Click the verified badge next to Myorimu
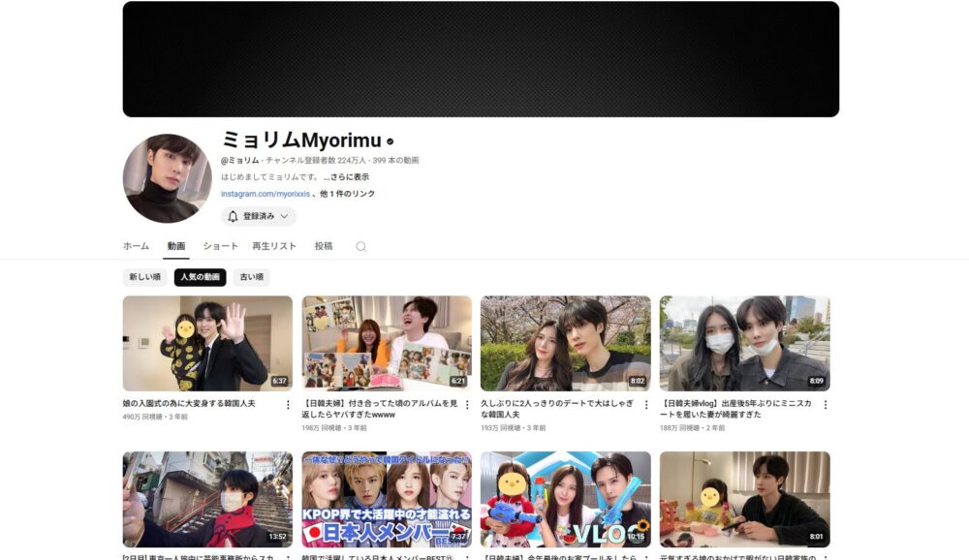 click(x=390, y=141)
